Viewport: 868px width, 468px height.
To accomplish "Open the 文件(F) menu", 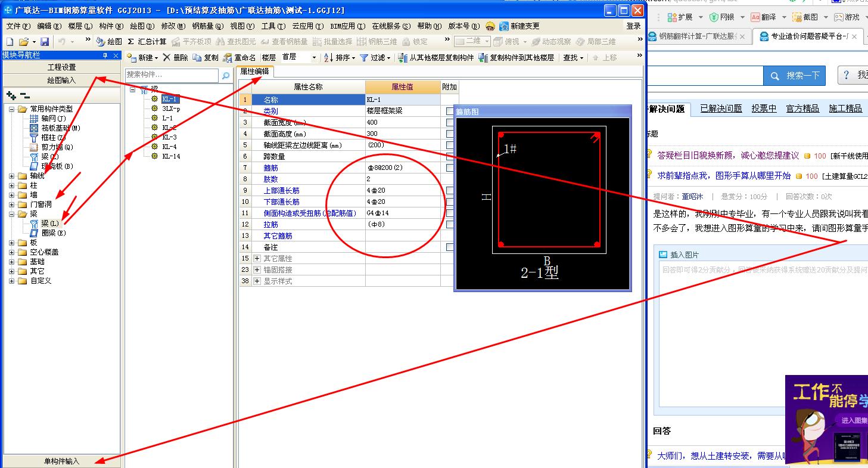I will [x=18, y=26].
